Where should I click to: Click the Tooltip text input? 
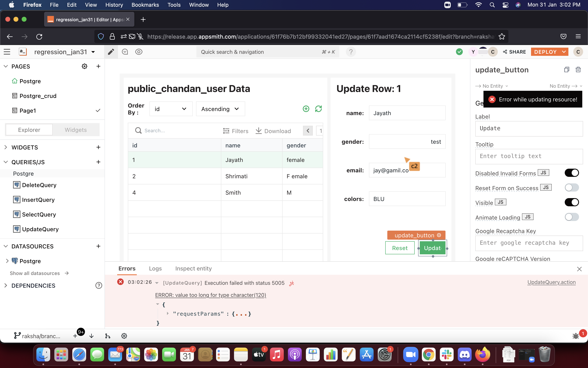pos(529,156)
